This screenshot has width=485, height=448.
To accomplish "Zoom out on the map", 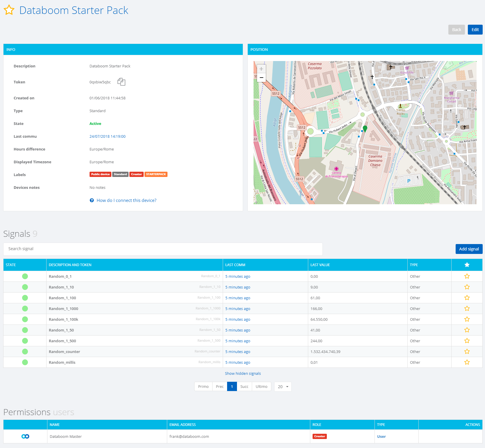I will pyautogui.click(x=261, y=78).
